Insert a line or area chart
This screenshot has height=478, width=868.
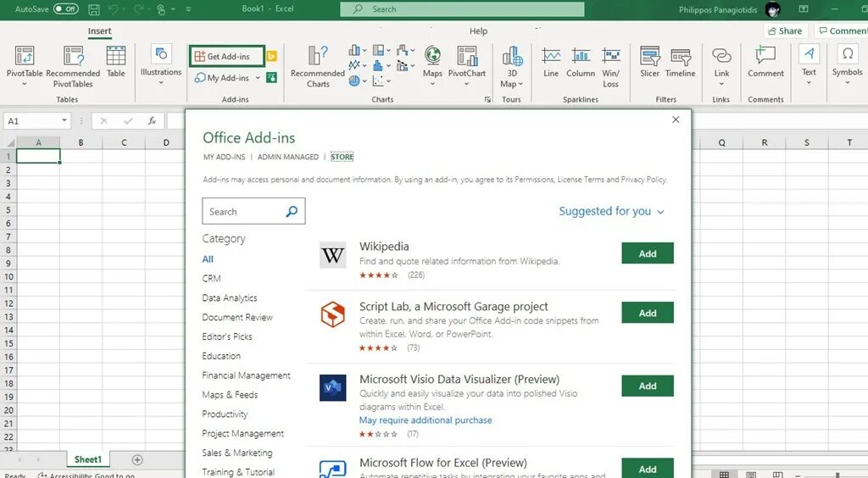[x=357, y=66]
